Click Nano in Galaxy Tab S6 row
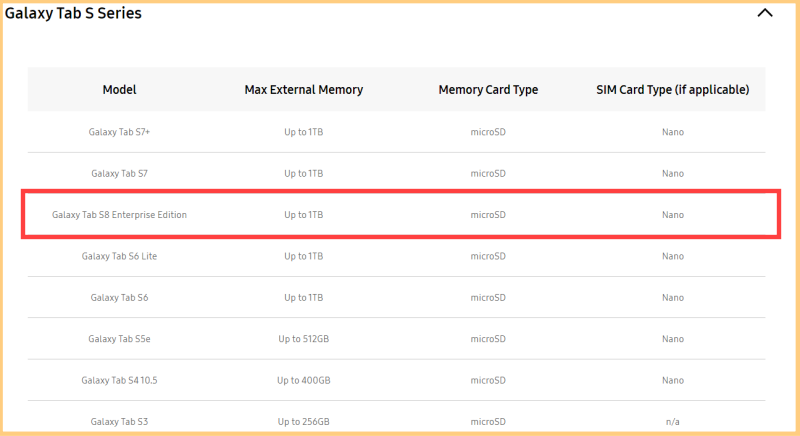Viewport: 800px width, 436px height. point(673,297)
